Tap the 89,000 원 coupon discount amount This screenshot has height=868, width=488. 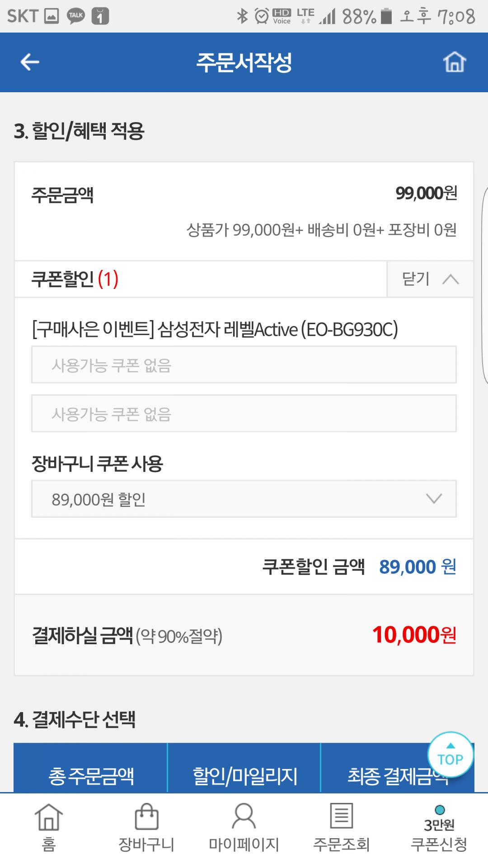[x=417, y=566]
